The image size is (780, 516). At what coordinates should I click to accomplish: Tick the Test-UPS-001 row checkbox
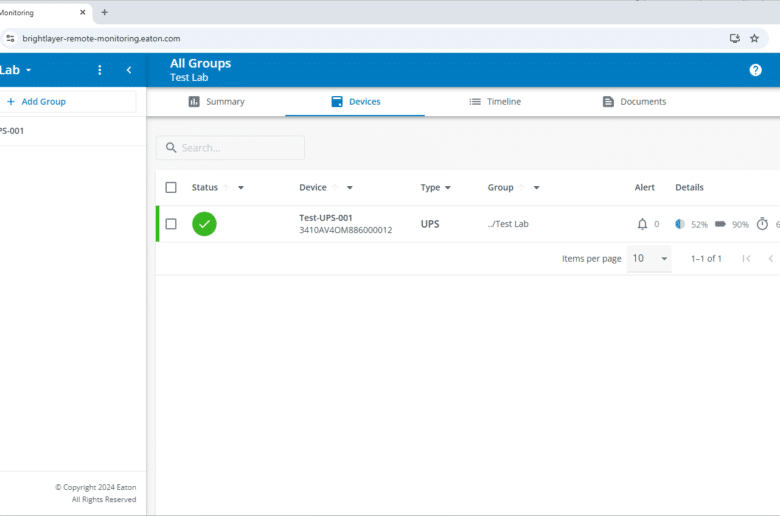click(171, 224)
